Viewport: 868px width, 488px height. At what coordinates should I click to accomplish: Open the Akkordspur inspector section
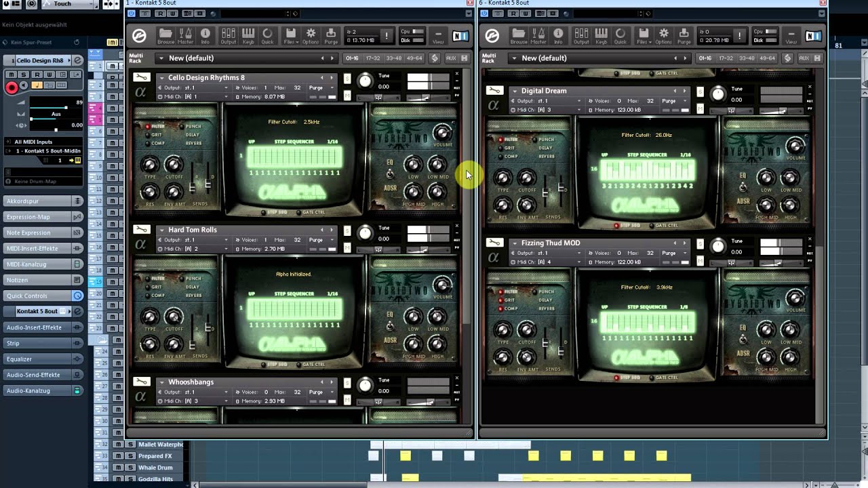click(43, 201)
